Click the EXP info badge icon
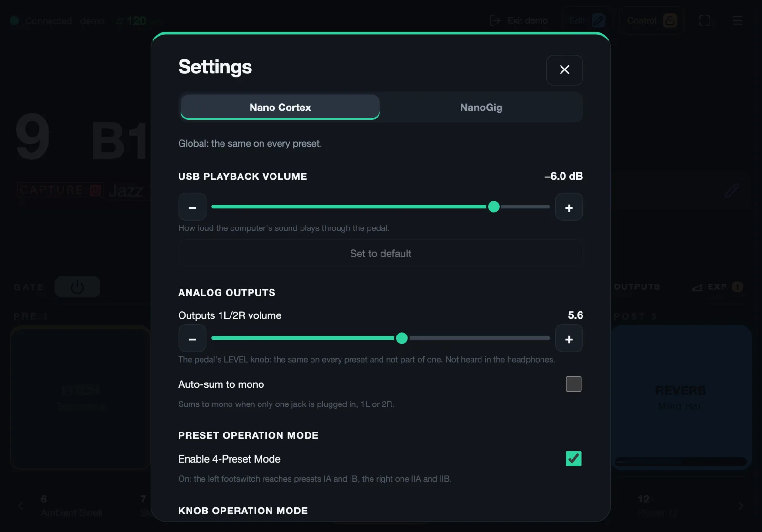 coord(737,286)
